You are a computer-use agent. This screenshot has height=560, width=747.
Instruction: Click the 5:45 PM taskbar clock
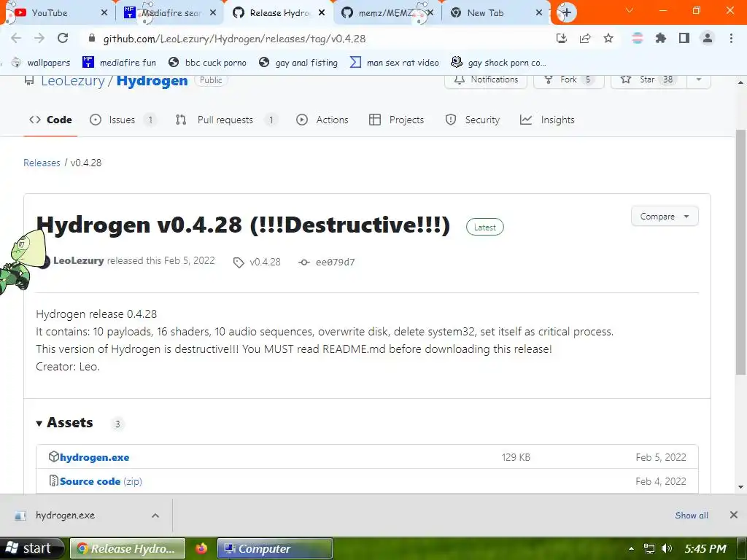pyautogui.click(x=705, y=548)
